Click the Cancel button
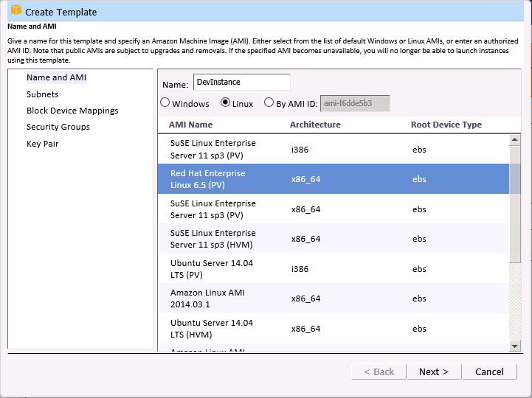The height and width of the screenshot is (398, 532). coord(489,371)
